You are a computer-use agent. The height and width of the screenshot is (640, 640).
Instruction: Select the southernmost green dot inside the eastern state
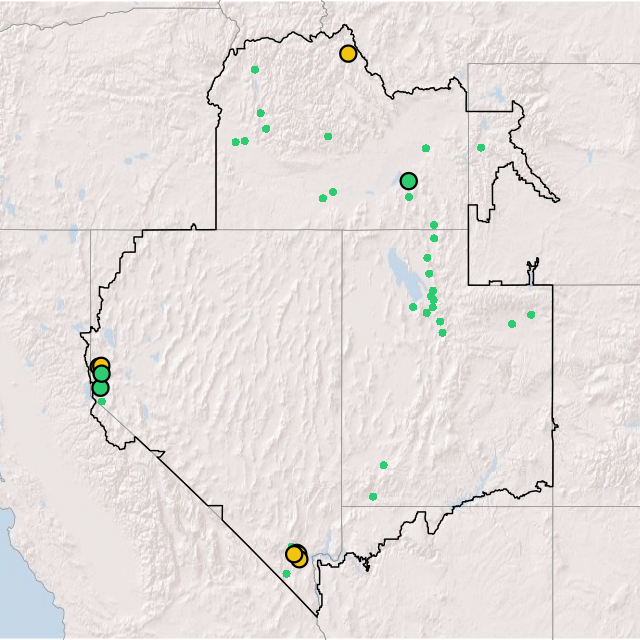click(373, 497)
